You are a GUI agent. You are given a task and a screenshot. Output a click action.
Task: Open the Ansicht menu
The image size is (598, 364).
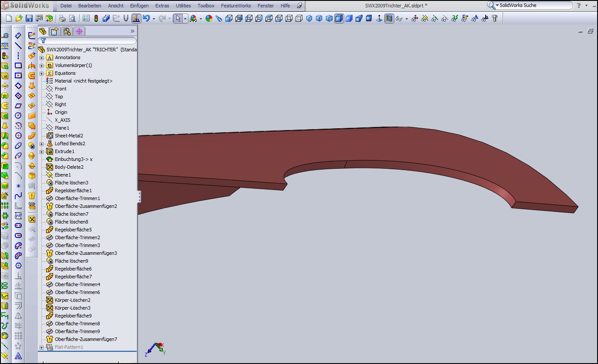point(116,6)
